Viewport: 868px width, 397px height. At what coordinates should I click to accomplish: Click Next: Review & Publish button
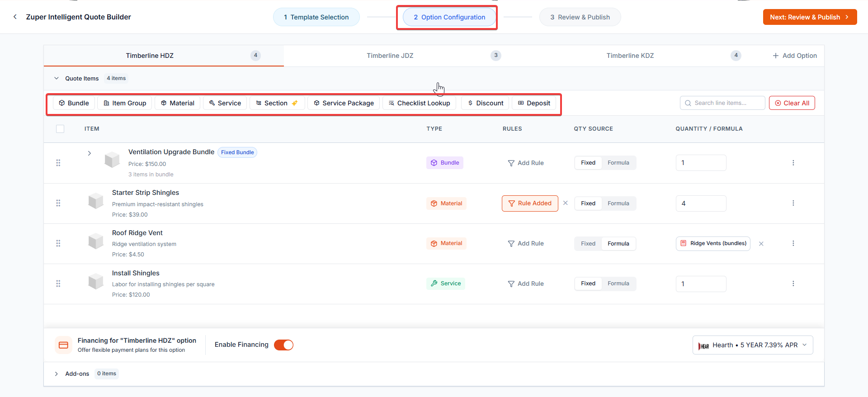(x=810, y=17)
